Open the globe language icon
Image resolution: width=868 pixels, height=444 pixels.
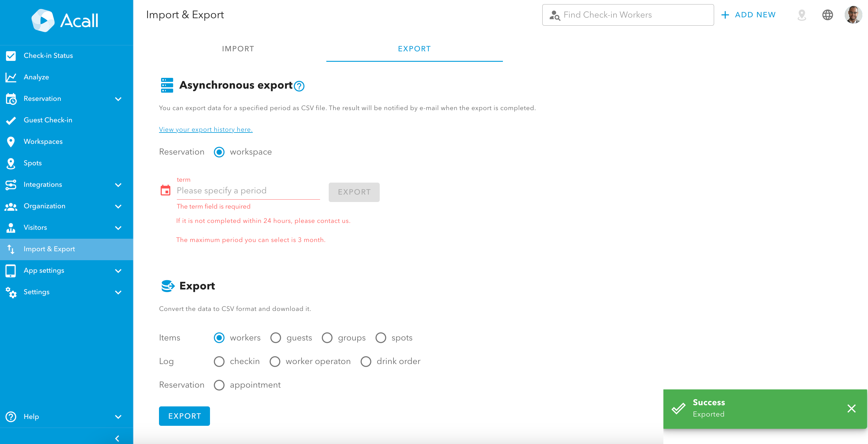click(x=827, y=15)
